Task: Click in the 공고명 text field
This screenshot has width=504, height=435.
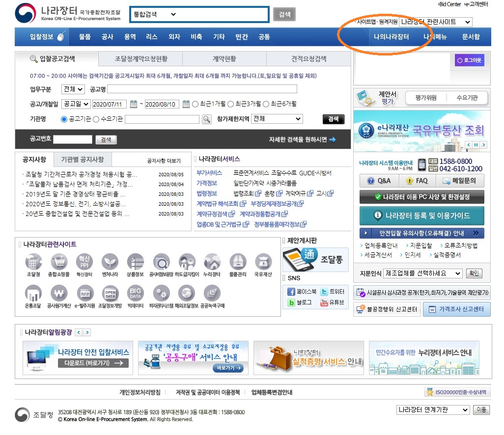Action: pos(202,89)
